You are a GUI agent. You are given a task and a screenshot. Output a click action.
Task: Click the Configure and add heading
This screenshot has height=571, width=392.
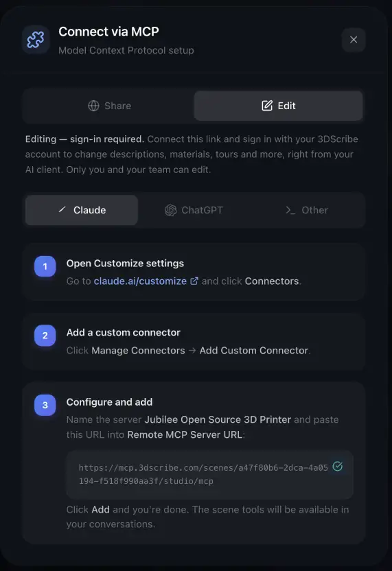109,402
